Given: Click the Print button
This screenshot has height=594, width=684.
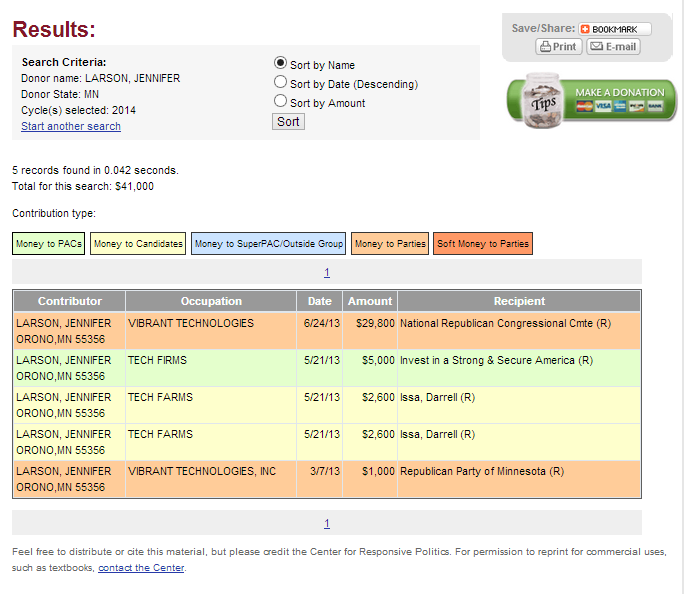Looking at the screenshot, I should click(x=559, y=47).
